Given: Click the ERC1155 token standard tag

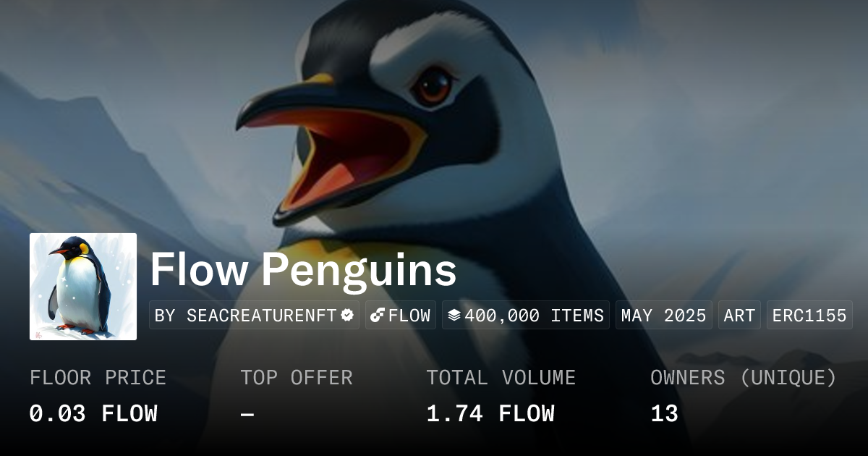Looking at the screenshot, I should click(x=809, y=316).
